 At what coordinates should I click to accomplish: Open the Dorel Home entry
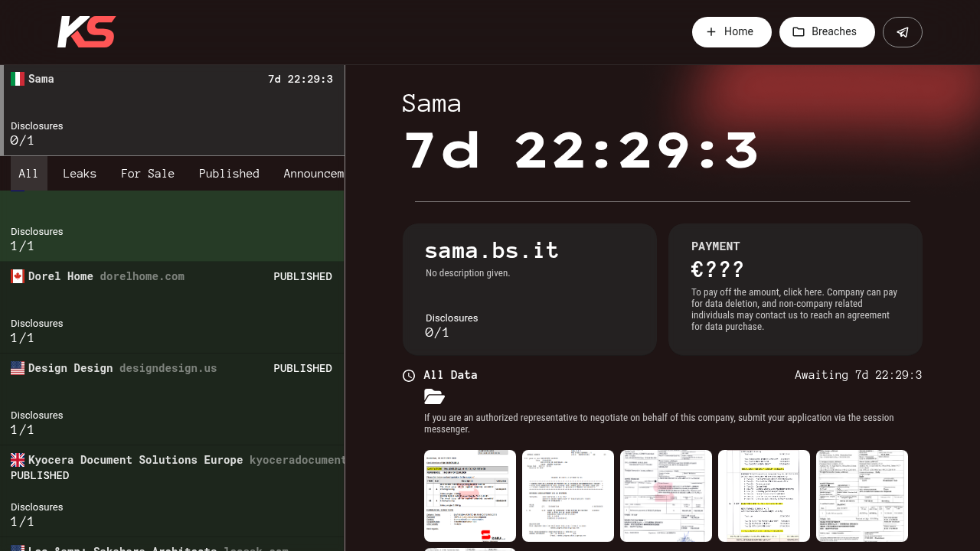[172, 307]
